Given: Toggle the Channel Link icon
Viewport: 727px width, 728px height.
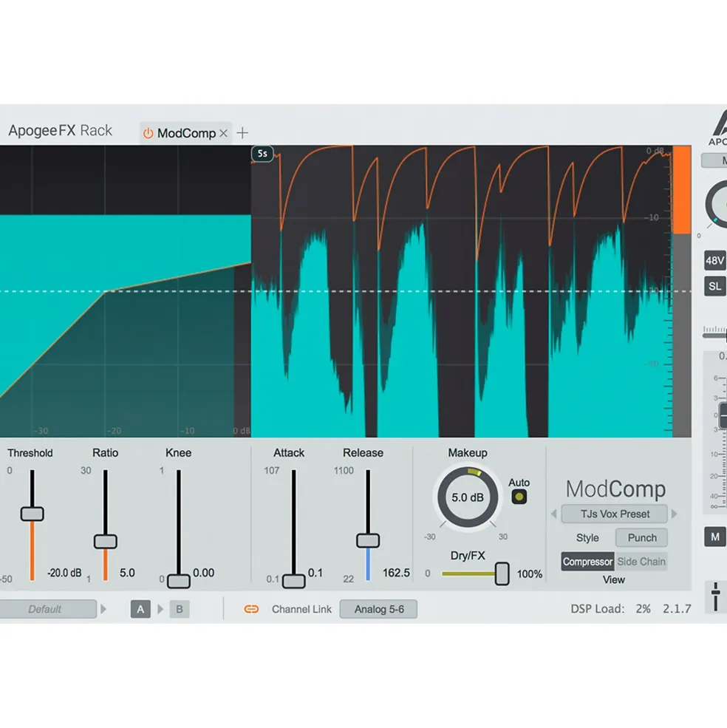Looking at the screenshot, I should [251, 609].
